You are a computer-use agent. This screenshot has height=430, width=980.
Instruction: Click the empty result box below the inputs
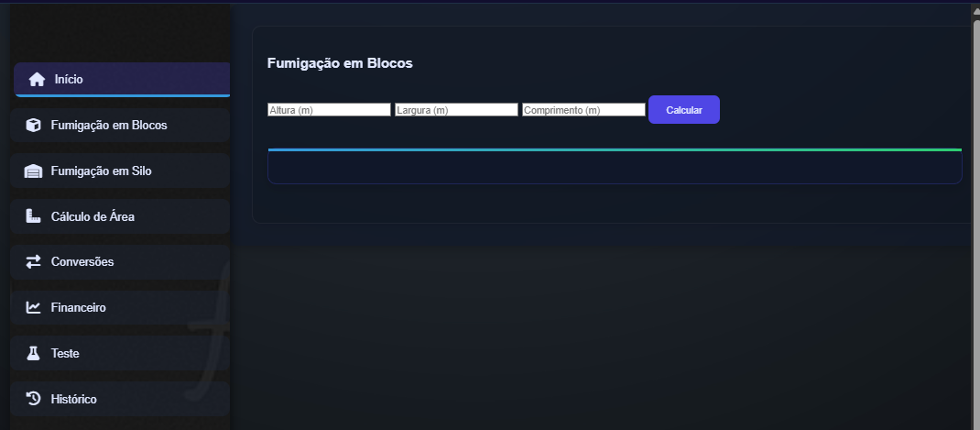(x=614, y=168)
